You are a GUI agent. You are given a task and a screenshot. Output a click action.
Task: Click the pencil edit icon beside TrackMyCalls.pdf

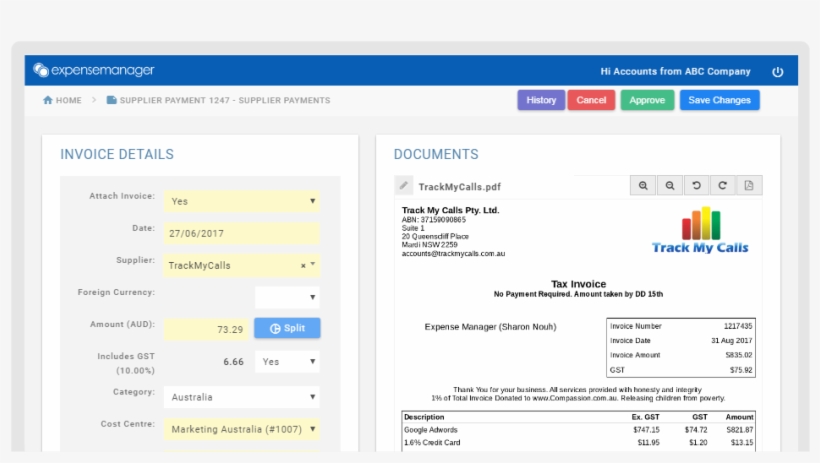404,185
